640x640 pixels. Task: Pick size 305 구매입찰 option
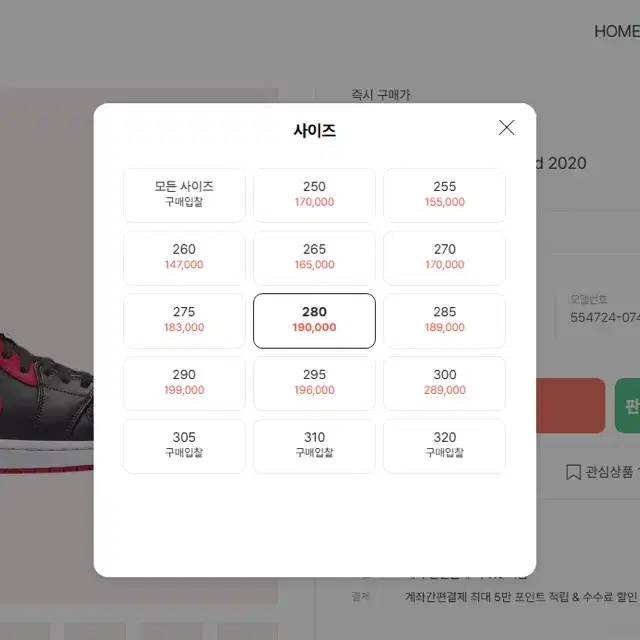click(x=184, y=447)
